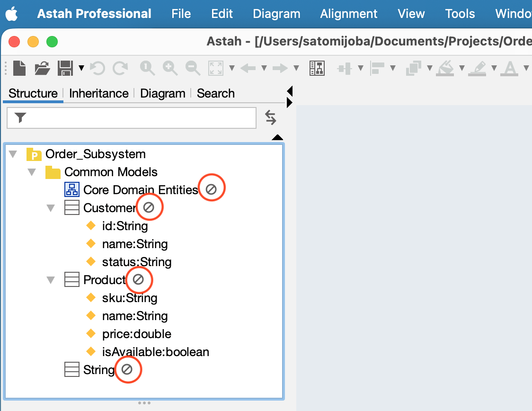The height and width of the screenshot is (411, 532).
Task: Open the Diagram menu
Action: pos(276,14)
